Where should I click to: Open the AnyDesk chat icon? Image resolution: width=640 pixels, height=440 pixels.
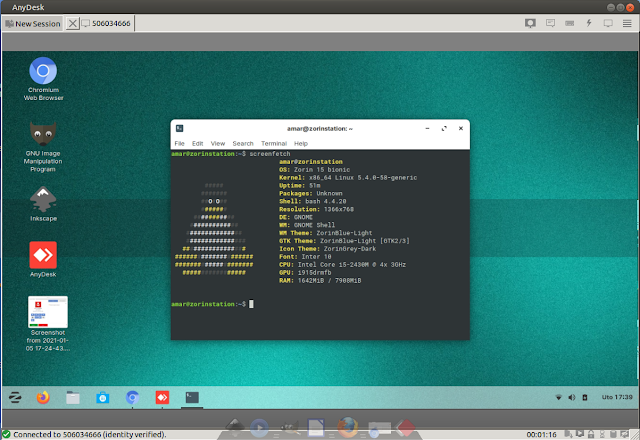[x=550, y=23]
